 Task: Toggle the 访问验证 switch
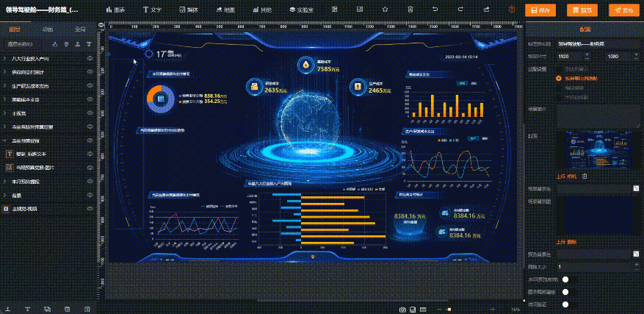click(x=566, y=304)
